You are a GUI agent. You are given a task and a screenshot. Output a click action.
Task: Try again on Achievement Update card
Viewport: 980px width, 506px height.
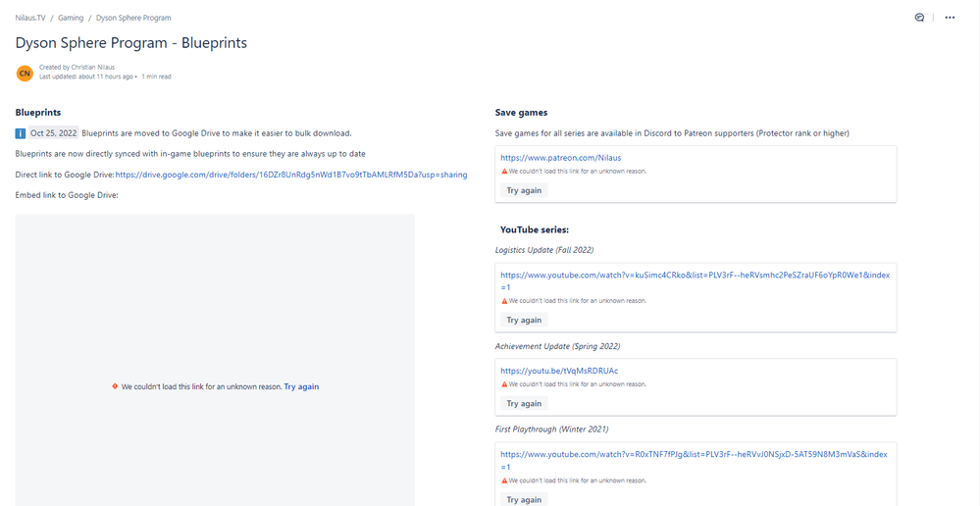[x=524, y=404]
